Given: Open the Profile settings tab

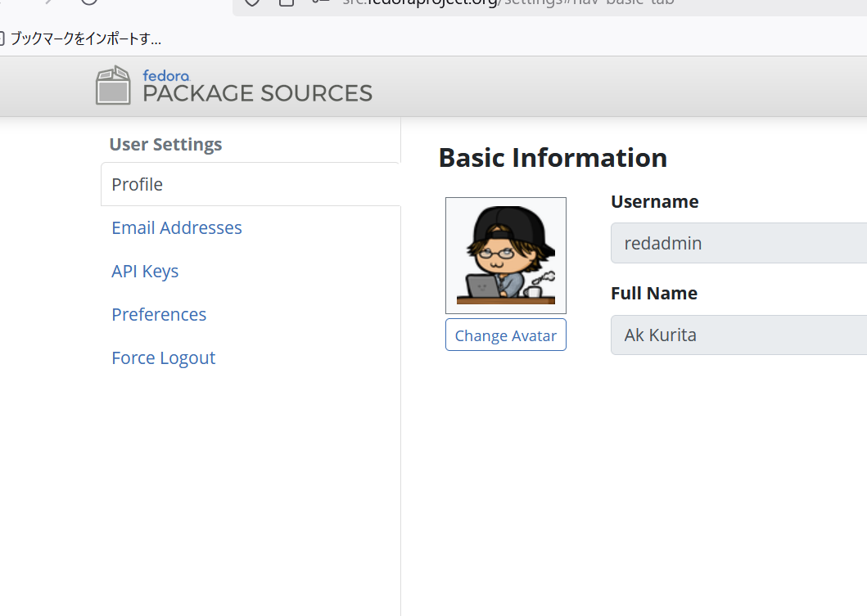Looking at the screenshot, I should pyautogui.click(x=251, y=184).
